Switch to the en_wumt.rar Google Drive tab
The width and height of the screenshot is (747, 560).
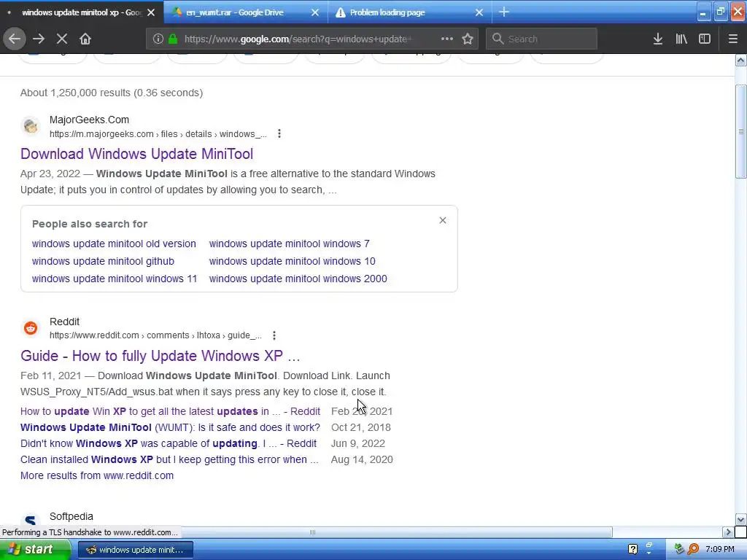tap(235, 13)
